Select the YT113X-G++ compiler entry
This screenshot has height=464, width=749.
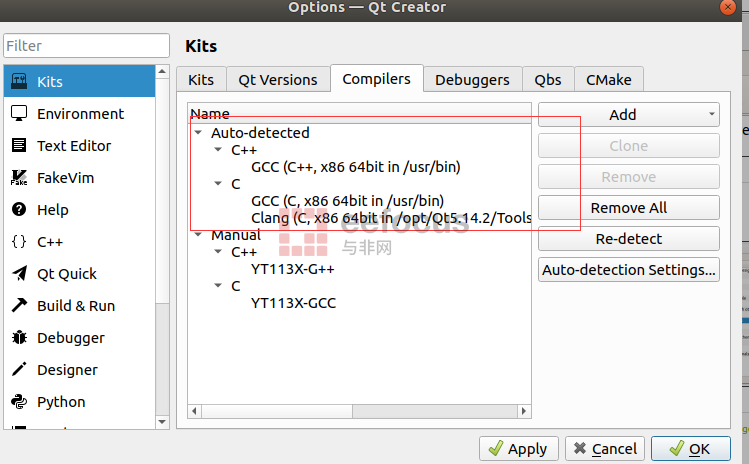[292, 269]
